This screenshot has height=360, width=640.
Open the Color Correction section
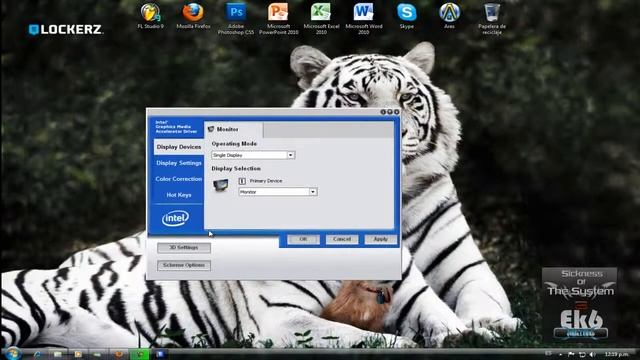[x=179, y=179]
